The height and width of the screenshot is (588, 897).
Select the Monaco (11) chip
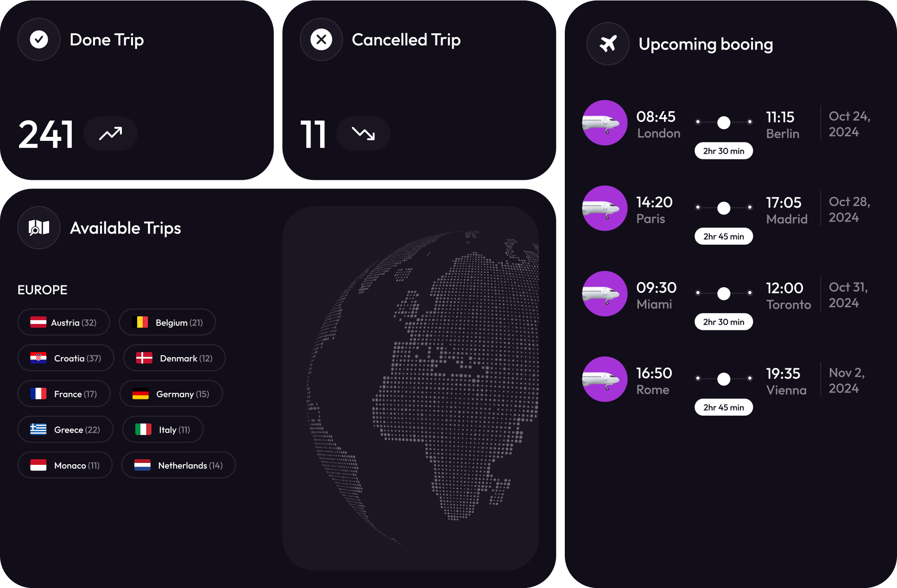pyautogui.click(x=65, y=465)
